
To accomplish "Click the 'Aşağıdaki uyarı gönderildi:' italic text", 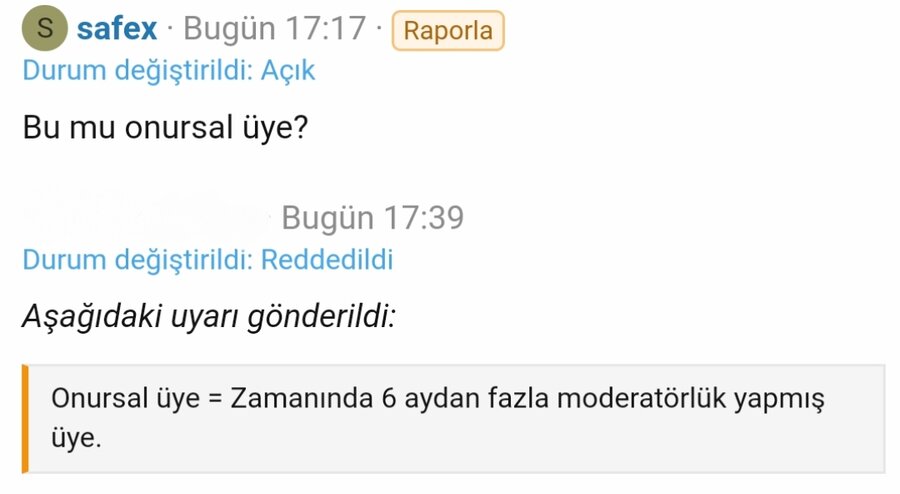I will pyautogui.click(x=208, y=318).
